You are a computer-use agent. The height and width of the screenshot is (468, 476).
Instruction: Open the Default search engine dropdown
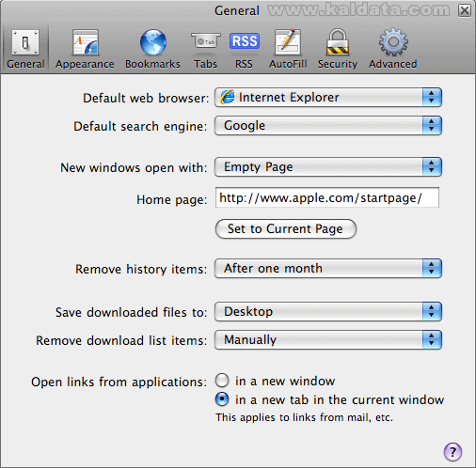tap(328, 126)
